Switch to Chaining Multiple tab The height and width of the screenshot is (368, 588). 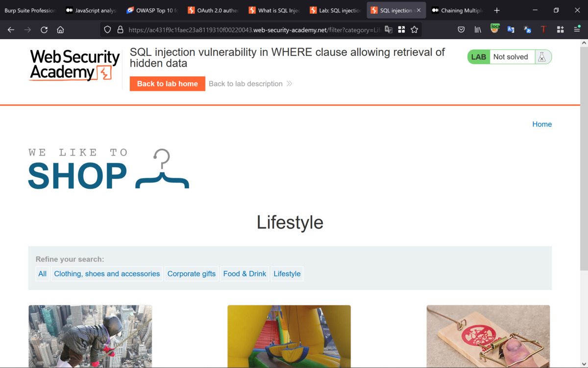(457, 10)
